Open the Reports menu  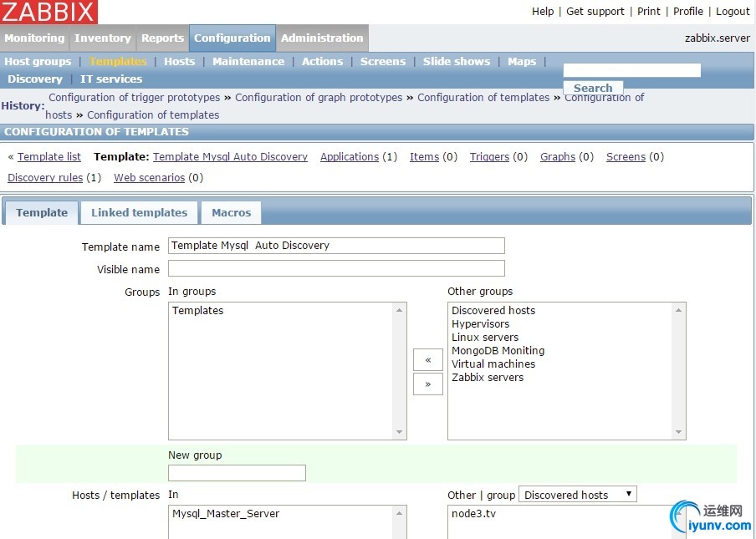coord(162,38)
